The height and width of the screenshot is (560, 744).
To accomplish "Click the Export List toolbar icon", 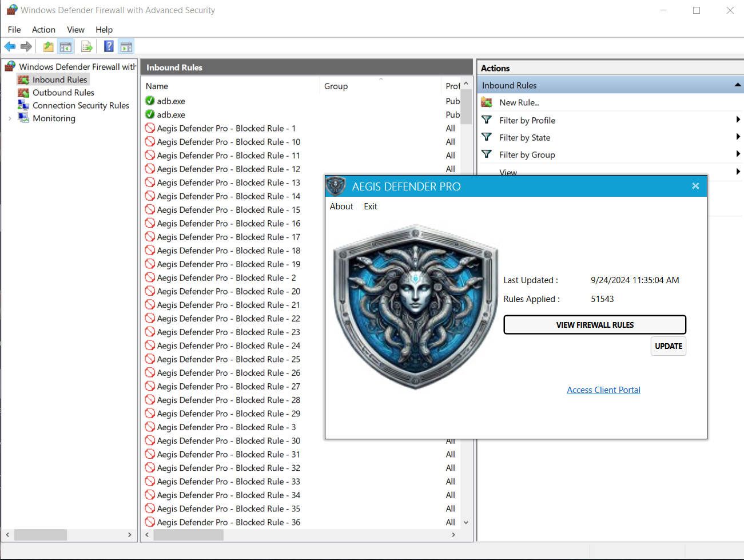I will click(x=87, y=46).
